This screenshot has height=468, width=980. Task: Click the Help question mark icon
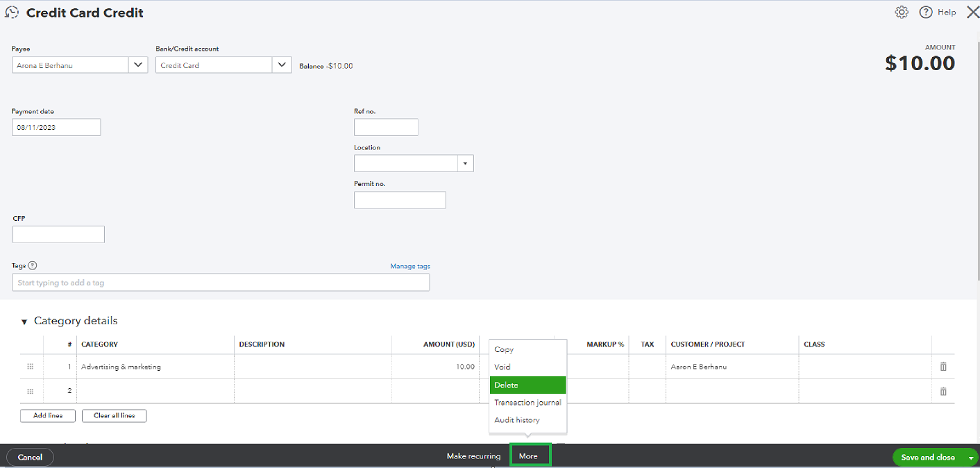925,12
